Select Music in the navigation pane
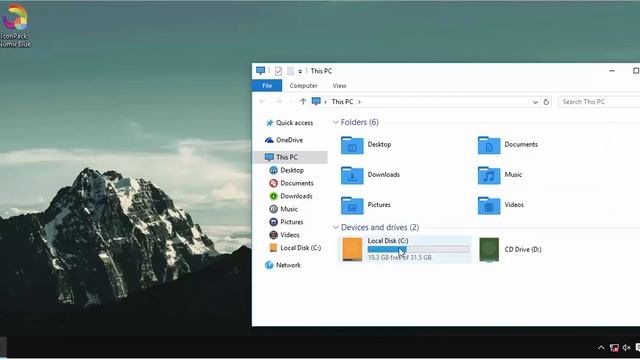 pos(284,209)
